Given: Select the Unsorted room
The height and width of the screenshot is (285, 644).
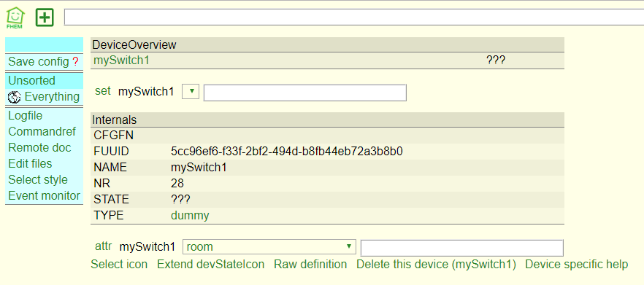Looking at the screenshot, I should pos(31,80).
